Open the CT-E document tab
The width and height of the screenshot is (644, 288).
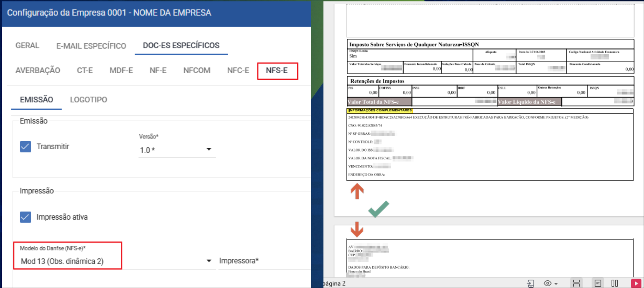click(x=85, y=71)
